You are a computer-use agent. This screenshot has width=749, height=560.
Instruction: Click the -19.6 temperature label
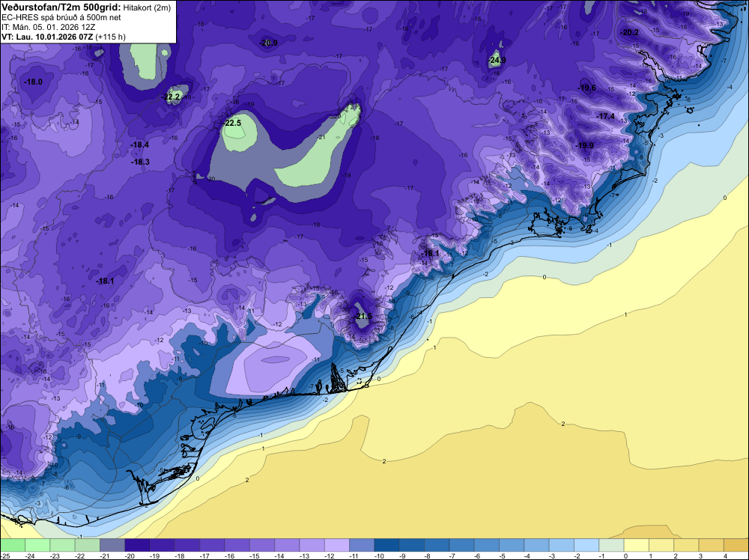point(587,88)
